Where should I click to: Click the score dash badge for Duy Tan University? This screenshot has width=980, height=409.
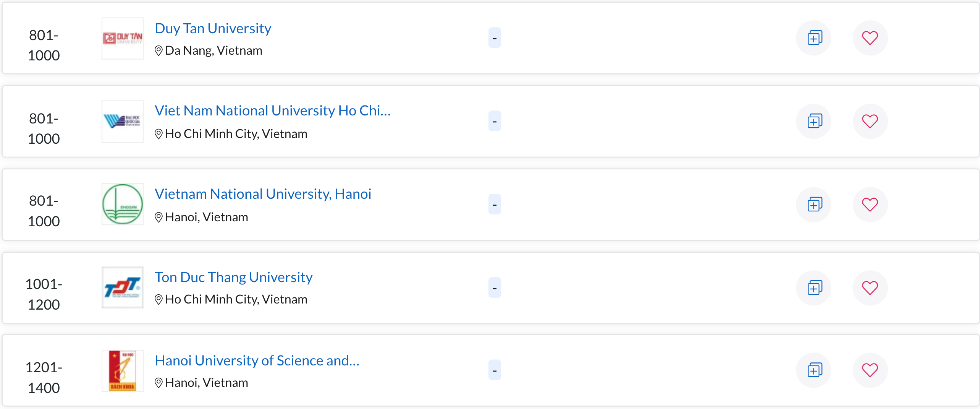coord(495,38)
